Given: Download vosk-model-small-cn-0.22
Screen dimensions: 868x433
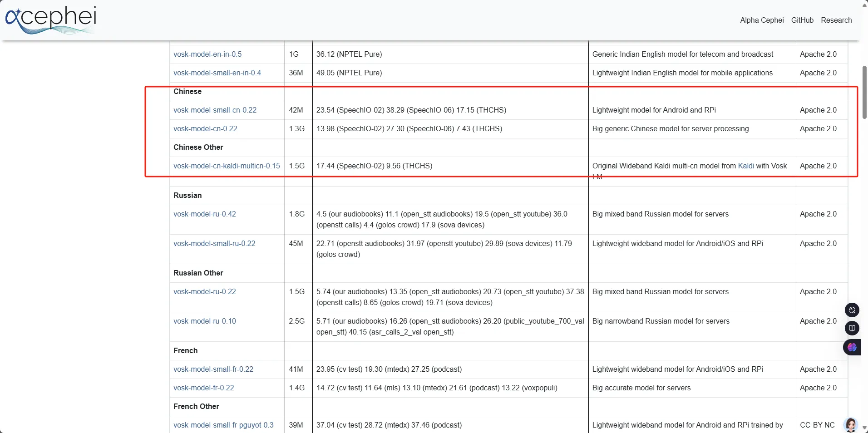Looking at the screenshot, I should [x=215, y=110].
